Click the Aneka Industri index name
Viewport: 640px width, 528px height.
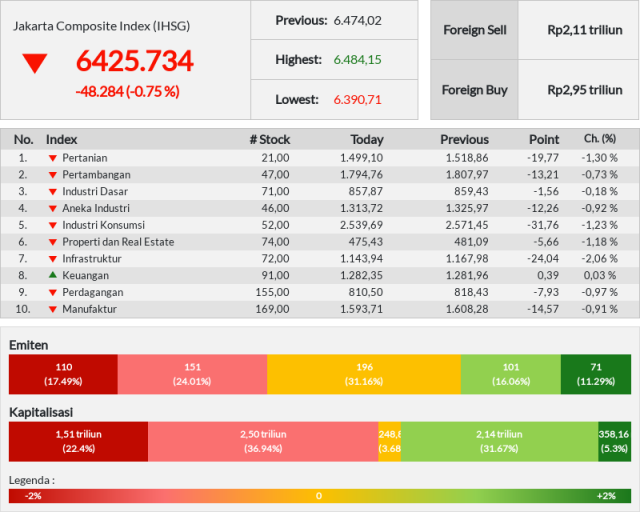(96, 208)
